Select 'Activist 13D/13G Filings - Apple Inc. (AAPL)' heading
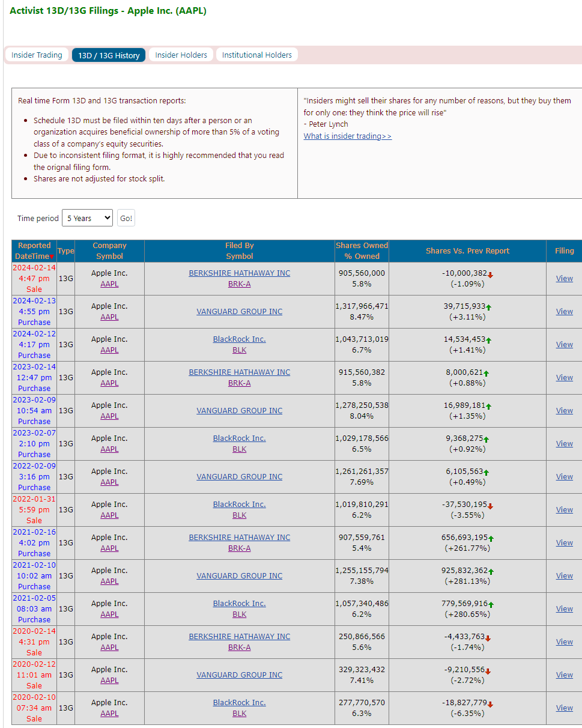The height and width of the screenshot is (728, 582). (x=108, y=11)
